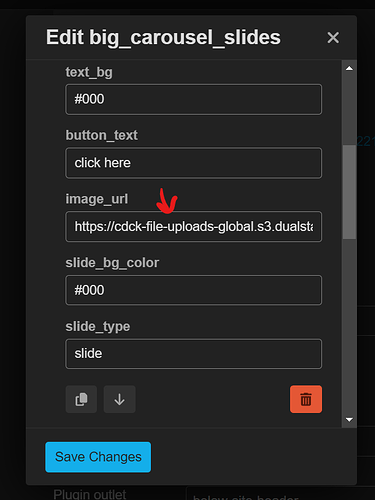Focus the image_url input field
The width and height of the screenshot is (375, 500).
pos(194,227)
